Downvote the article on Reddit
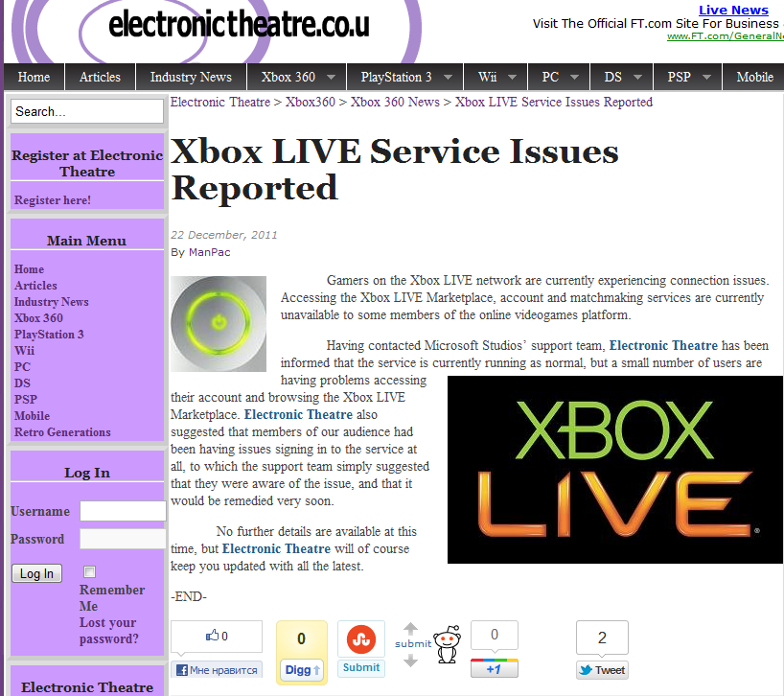The image size is (784, 696). click(411, 660)
